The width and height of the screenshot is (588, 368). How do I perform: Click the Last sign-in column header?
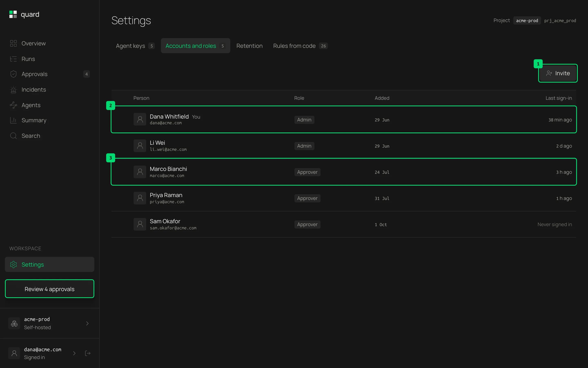559,98
